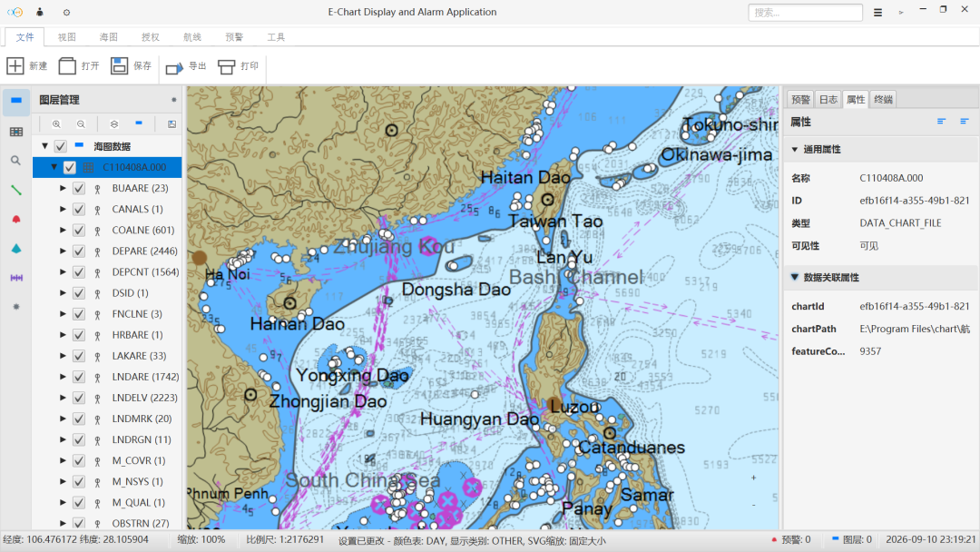Expand the DEPCNT (1564) layer node
Screen dimensions: 980x552
pyautogui.click(x=63, y=272)
